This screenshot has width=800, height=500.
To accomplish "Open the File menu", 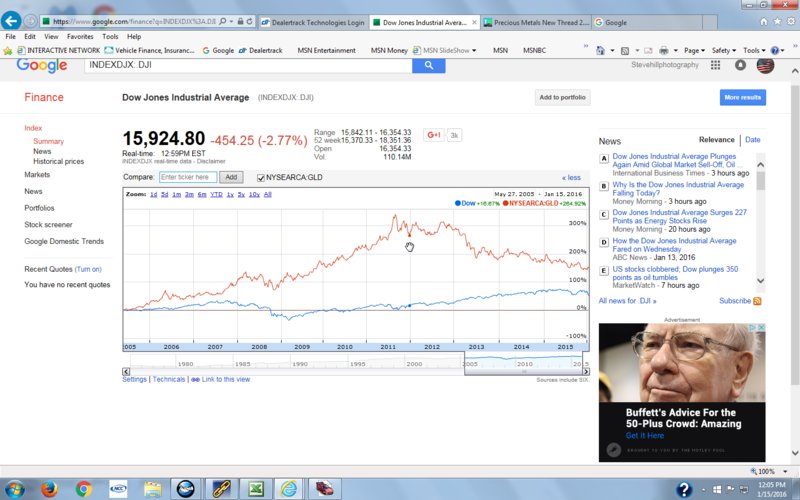I will [10, 37].
